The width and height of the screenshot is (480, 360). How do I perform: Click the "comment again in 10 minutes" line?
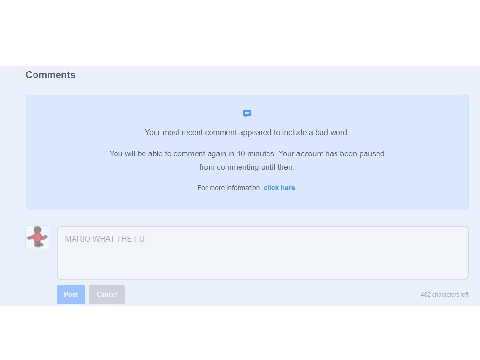[x=247, y=154]
